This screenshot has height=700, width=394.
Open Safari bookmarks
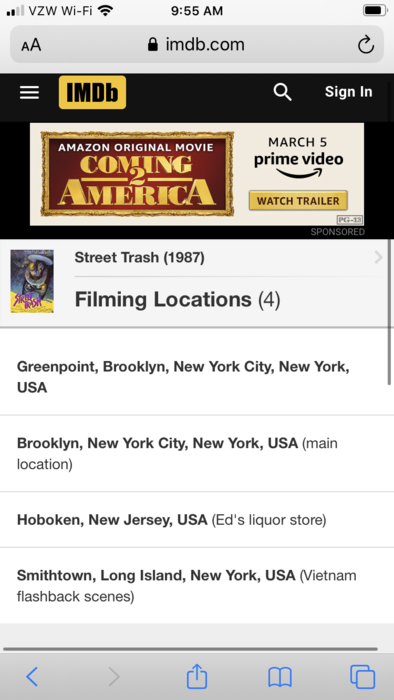(280, 677)
